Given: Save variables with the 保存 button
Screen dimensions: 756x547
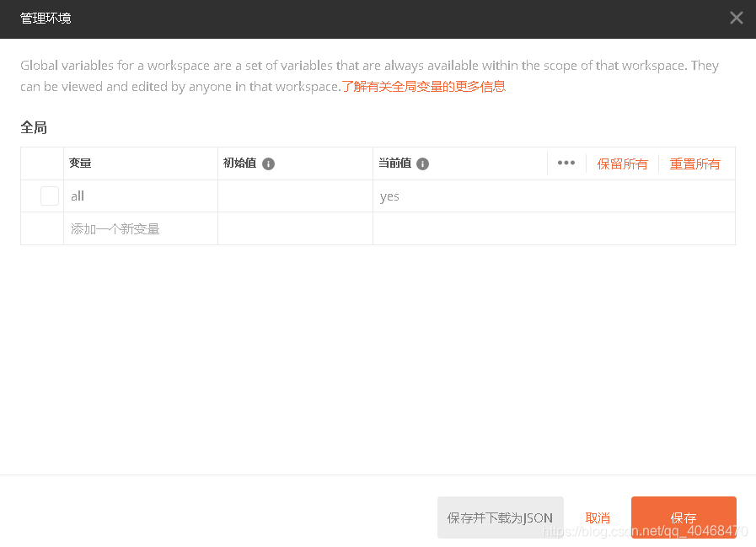Looking at the screenshot, I should 684,517.
